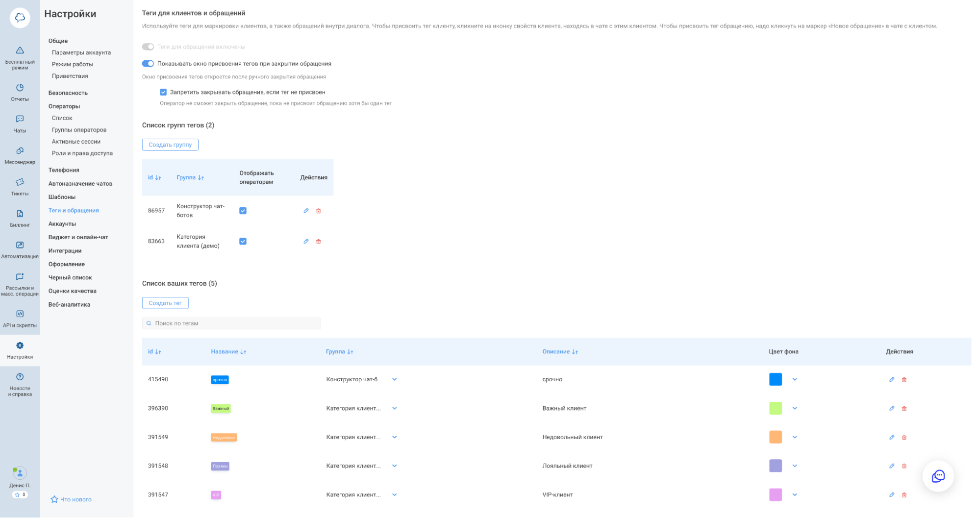Select 'Роли и права доступа' menu item
This screenshot has width=980, height=518.
click(x=82, y=153)
